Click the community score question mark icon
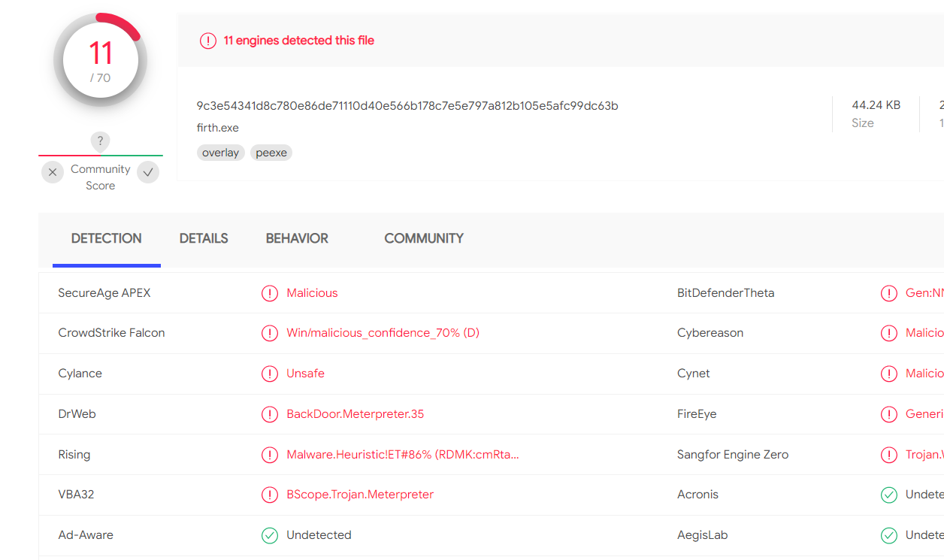Viewport: 944px width, 560px height. (100, 141)
